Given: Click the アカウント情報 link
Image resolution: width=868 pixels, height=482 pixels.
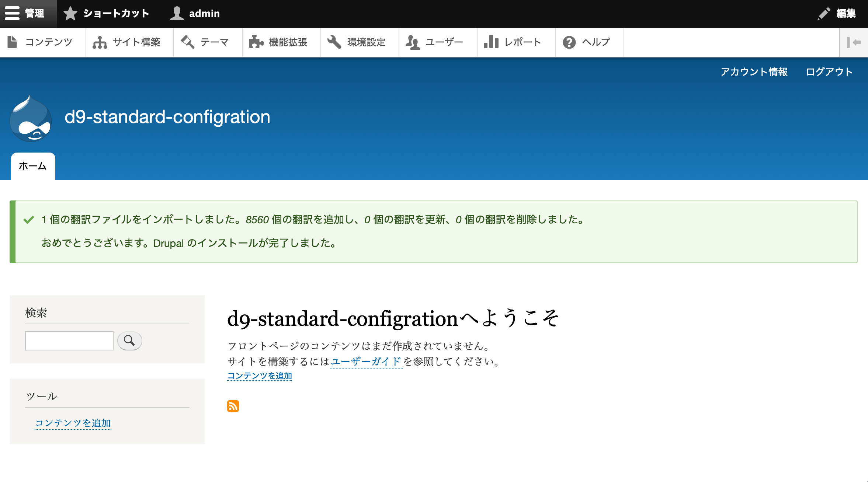Looking at the screenshot, I should pyautogui.click(x=754, y=71).
